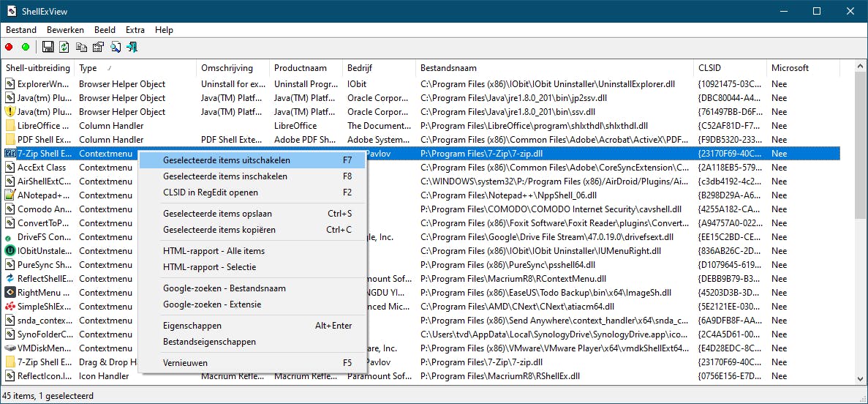Click the IObitUnstaler row icon
The width and height of the screenshot is (868, 404).
pyautogui.click(x=10, y=250)
